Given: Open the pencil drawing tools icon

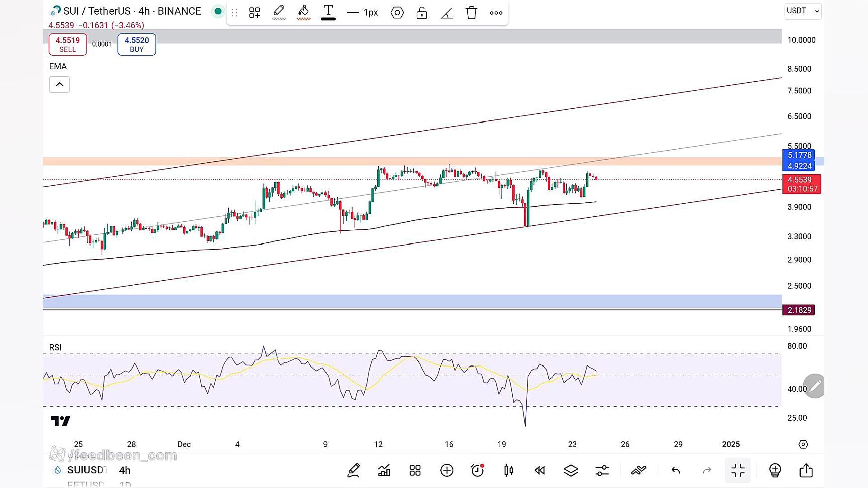Looking at the screenshot, I should (353, 470).
